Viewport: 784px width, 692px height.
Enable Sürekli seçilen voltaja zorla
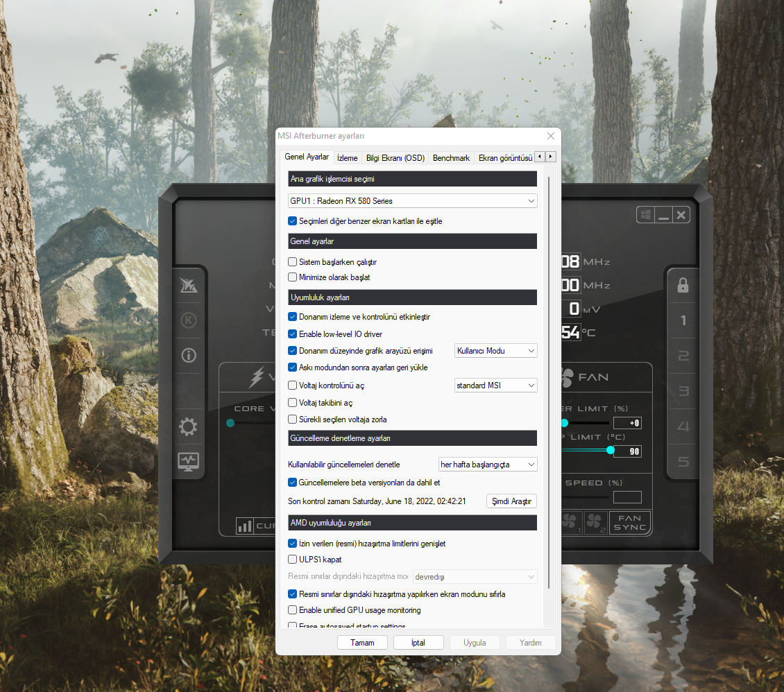(293, 419)
